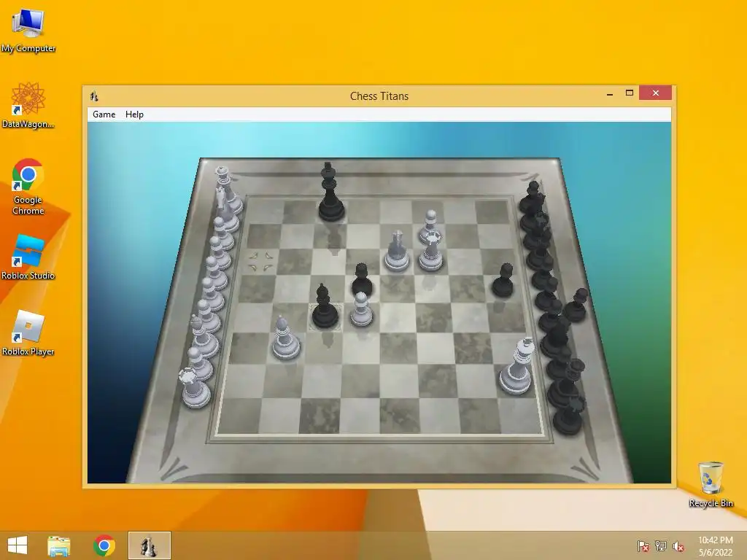Click muted volume tray icon
747x560 pixels.
(678, 546)
